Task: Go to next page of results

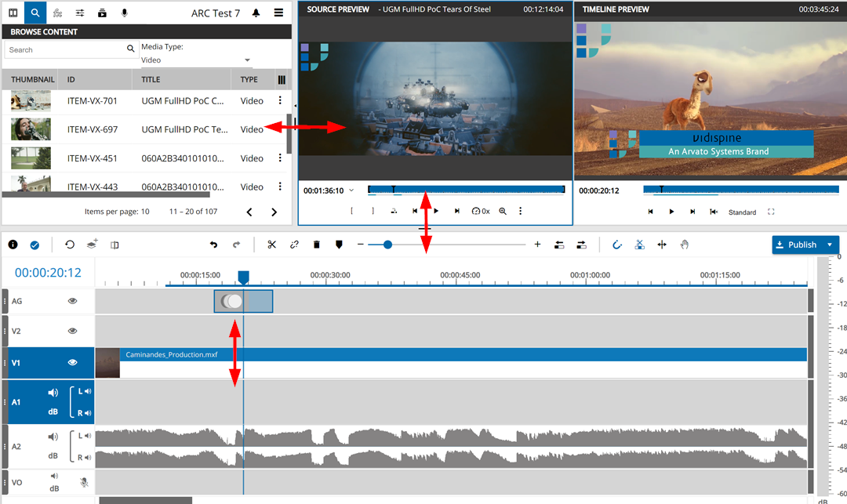Action: coord(274,212)
